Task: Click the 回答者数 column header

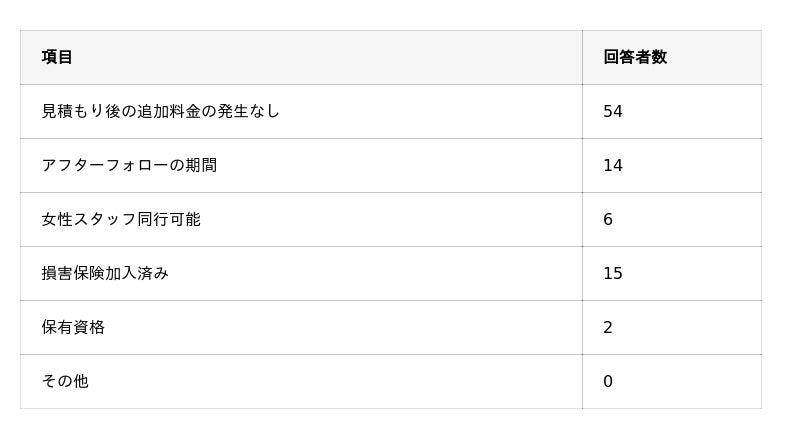Action: [635, 57]
